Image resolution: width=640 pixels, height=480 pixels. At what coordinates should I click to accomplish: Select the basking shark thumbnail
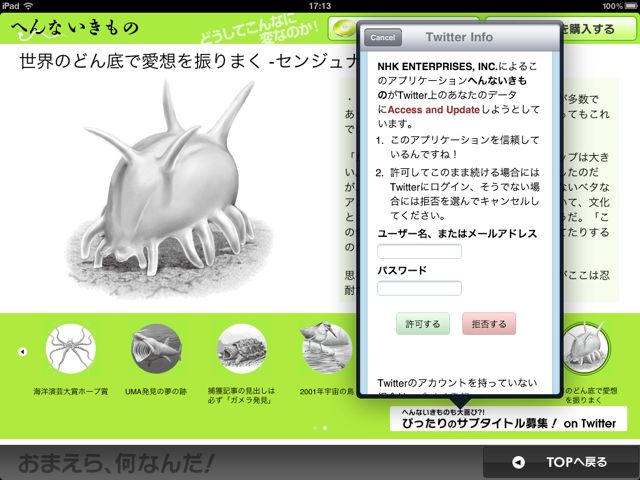pos(156,349)
